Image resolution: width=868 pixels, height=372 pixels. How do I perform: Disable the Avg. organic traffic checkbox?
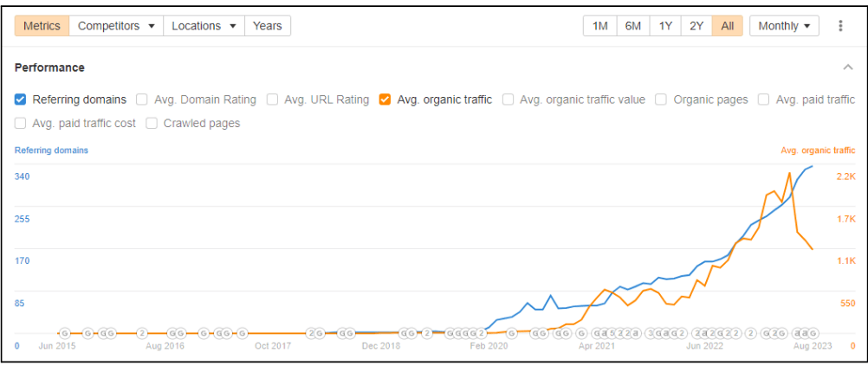click(385, 99)
